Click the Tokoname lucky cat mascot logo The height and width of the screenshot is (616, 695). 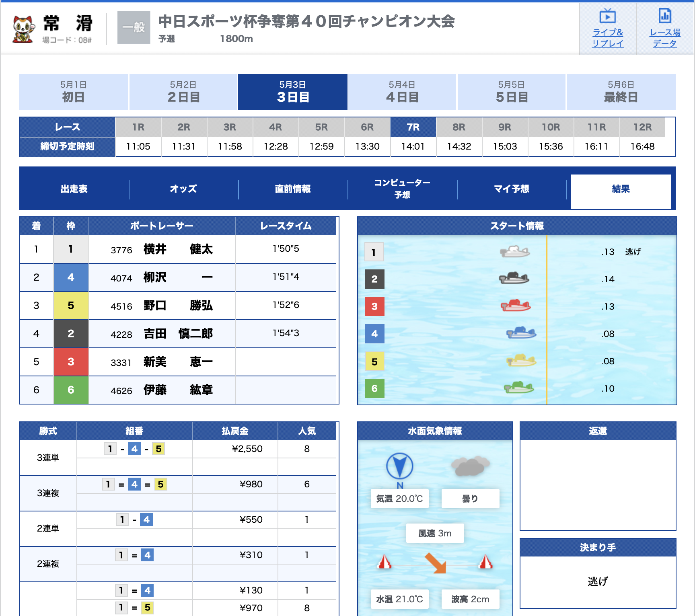tap(23, 29)
